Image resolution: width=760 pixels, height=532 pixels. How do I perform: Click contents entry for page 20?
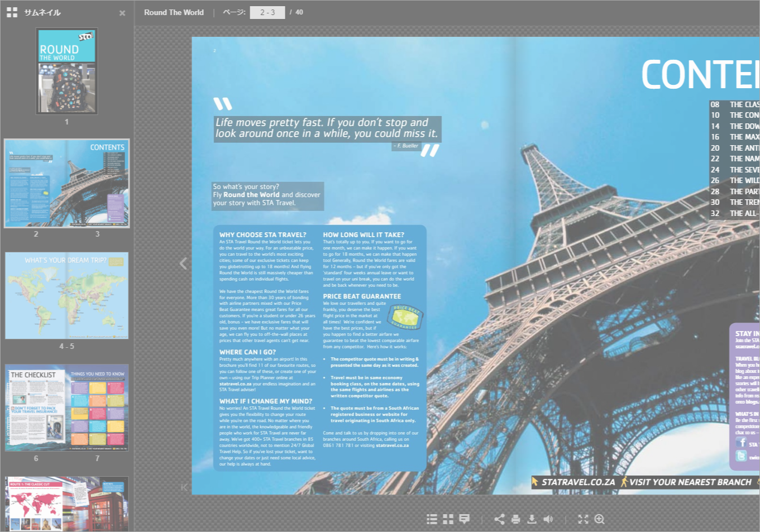734,148
